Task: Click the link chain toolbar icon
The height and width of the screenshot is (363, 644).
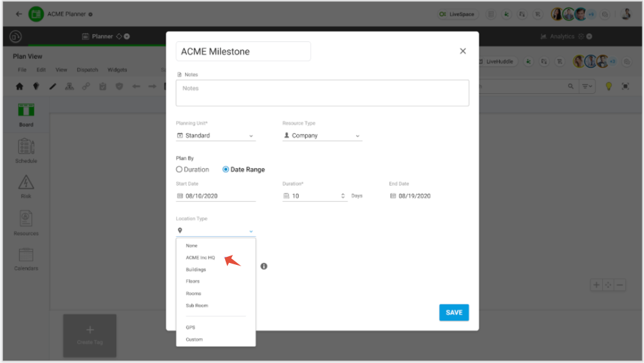Action: [x=86, y=86]
